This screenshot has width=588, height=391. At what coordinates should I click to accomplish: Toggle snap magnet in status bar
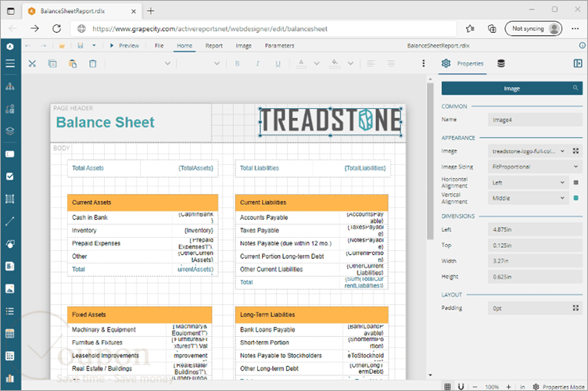[461, 386]
